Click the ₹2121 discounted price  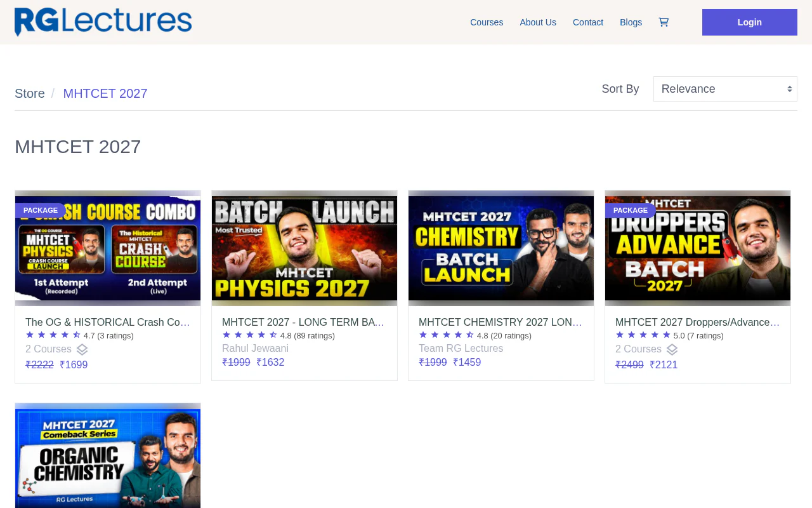(x=664, y=365)
